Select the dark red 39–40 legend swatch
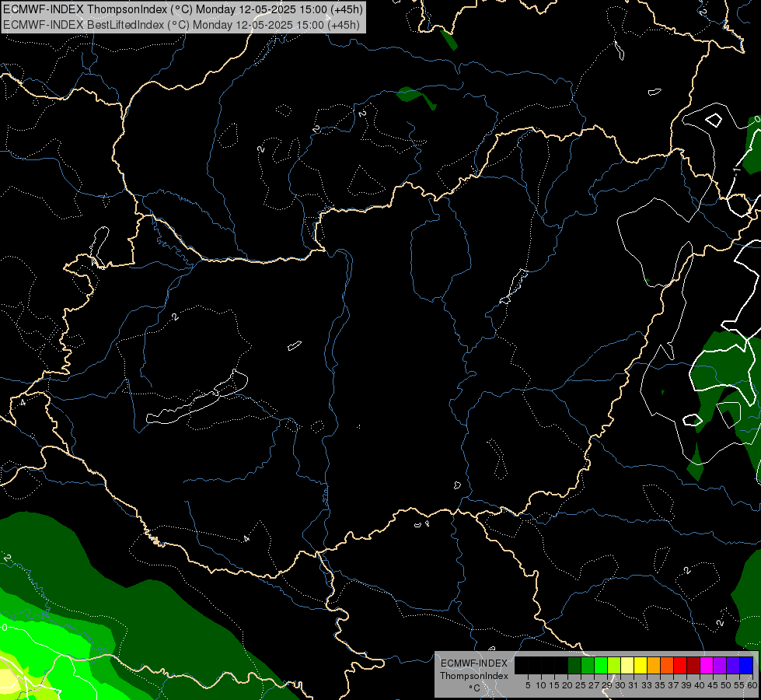 [x=693, y=665]
